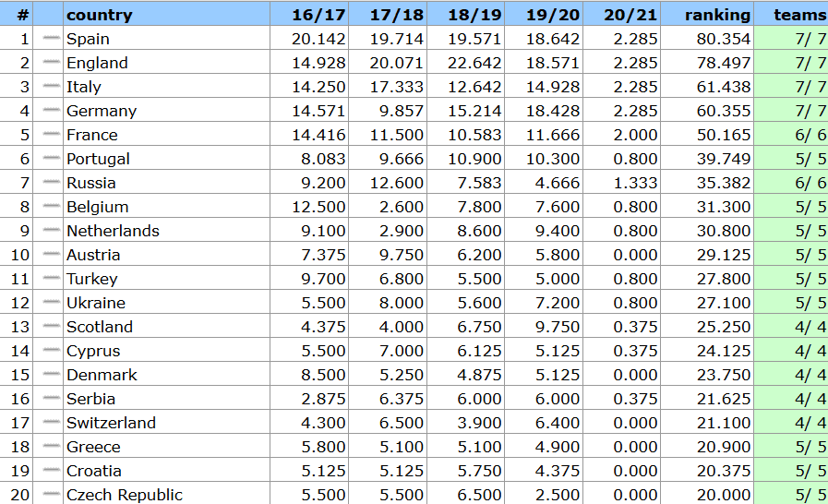The image size is (828, 504).
Task: Select the '19/20' season column header
Action: (552, 15)
